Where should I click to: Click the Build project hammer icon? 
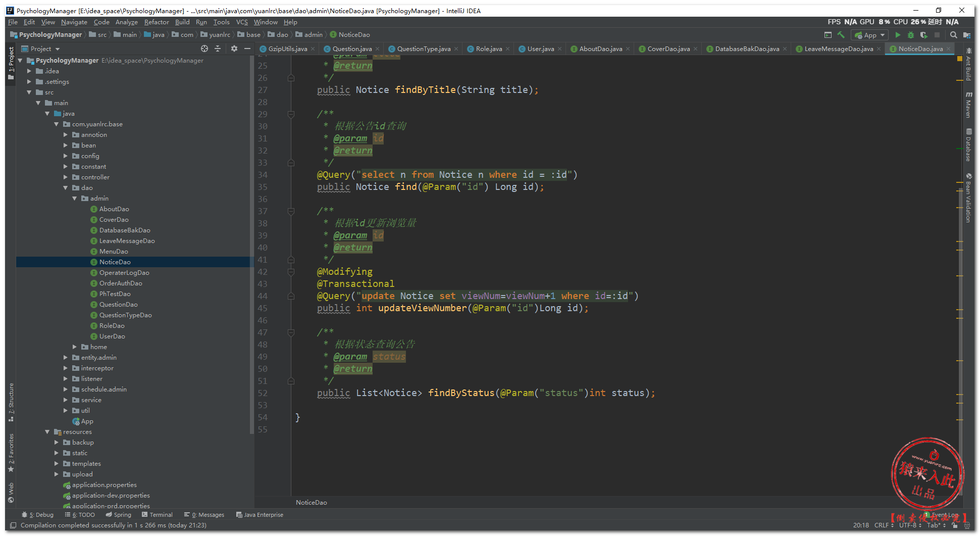(841, 35)
